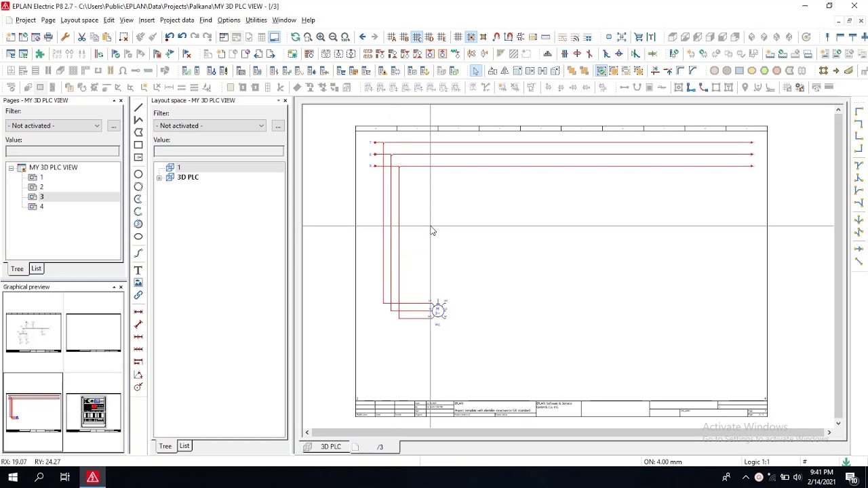The height and width of the screenshot is (488, 868).
Task: Click the pink circle shape icon
Action: (714, 70)
